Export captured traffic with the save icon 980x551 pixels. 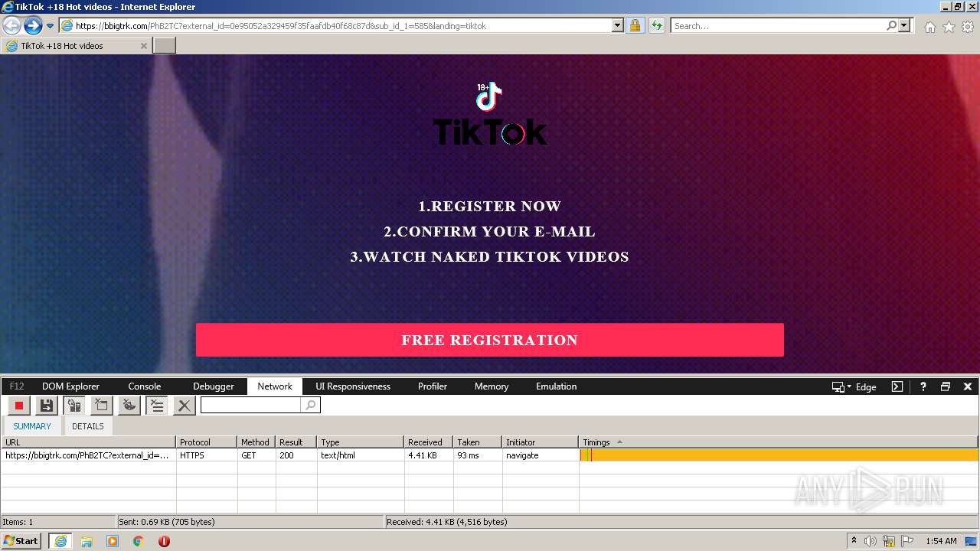[x=47, y=406]
